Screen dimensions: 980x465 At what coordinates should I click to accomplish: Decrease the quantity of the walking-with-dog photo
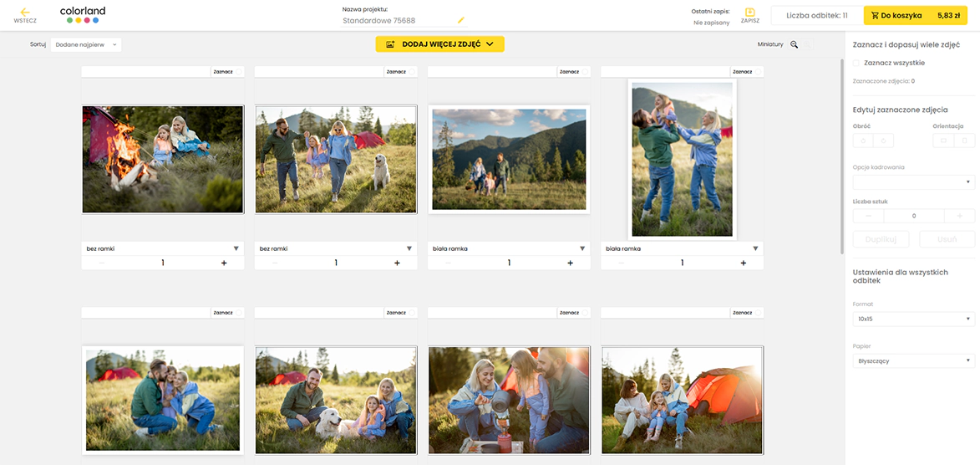pyautogui.click(x=275, y=263)
